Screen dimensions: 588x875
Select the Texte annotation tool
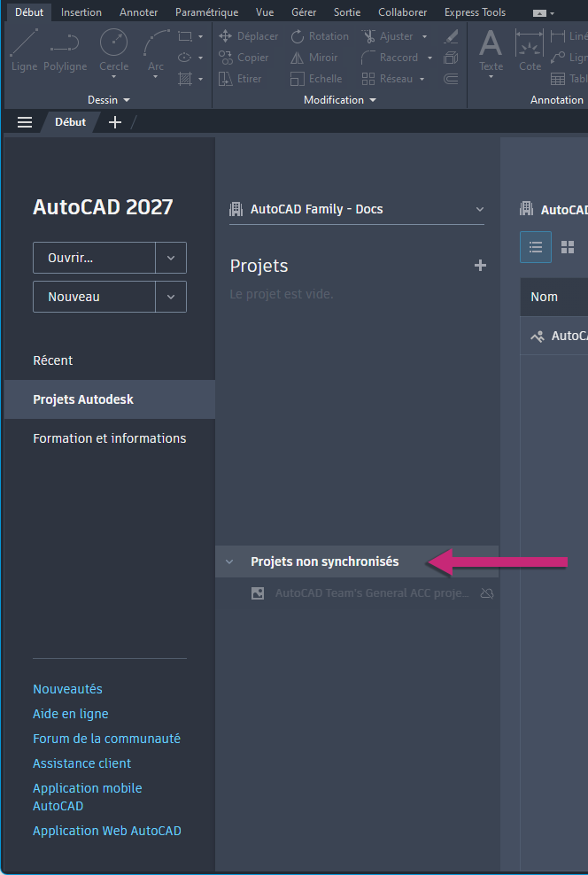click(491, 50)
